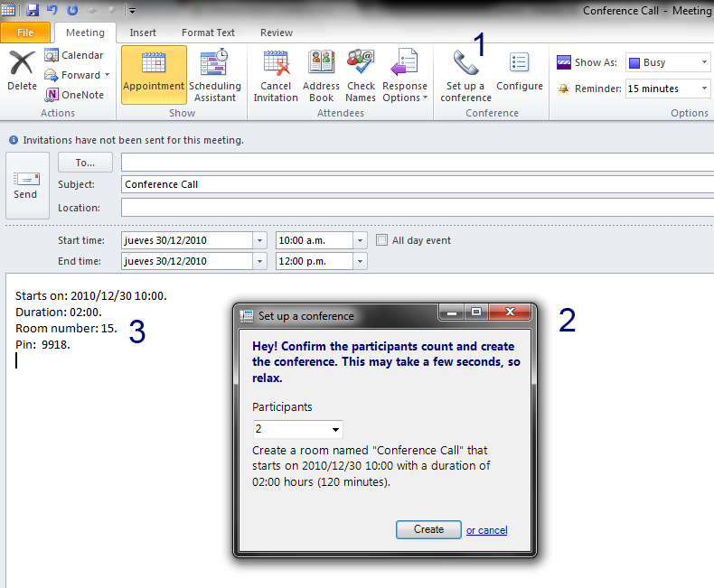The width and height of the screenshot is (714, 588).
Task: Expand the Participants count dropdown
Action: click(335, 429)
